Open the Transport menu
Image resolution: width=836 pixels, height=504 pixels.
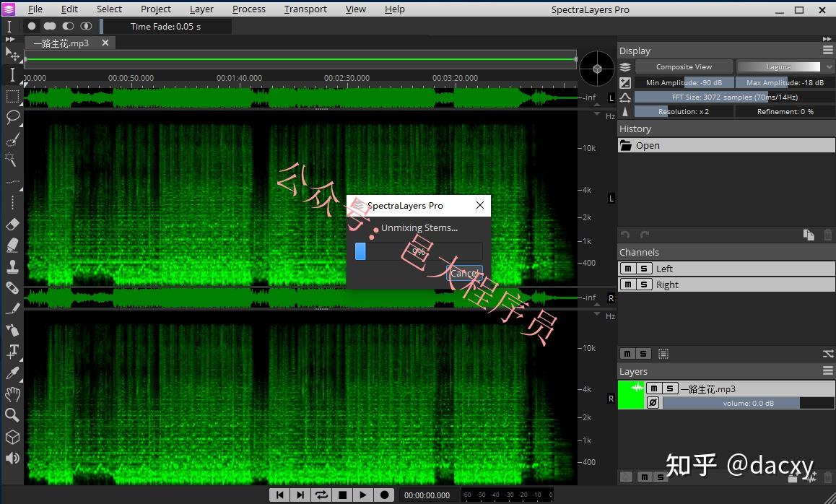305,9
